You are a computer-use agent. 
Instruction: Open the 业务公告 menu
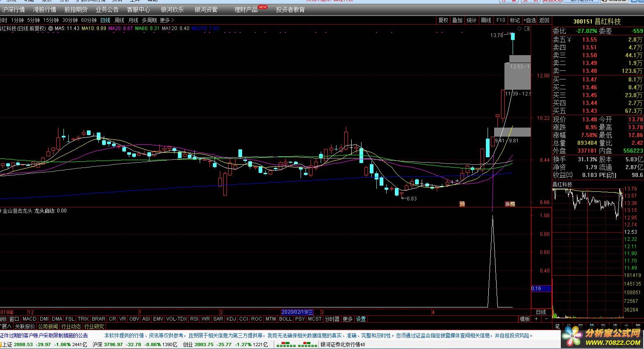(x=107, y=9)
